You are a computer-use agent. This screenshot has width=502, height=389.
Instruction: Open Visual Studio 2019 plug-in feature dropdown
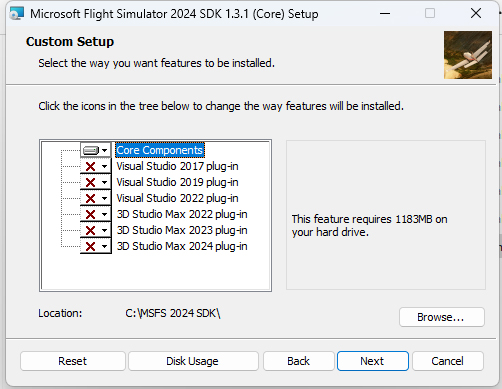[95, 182]
